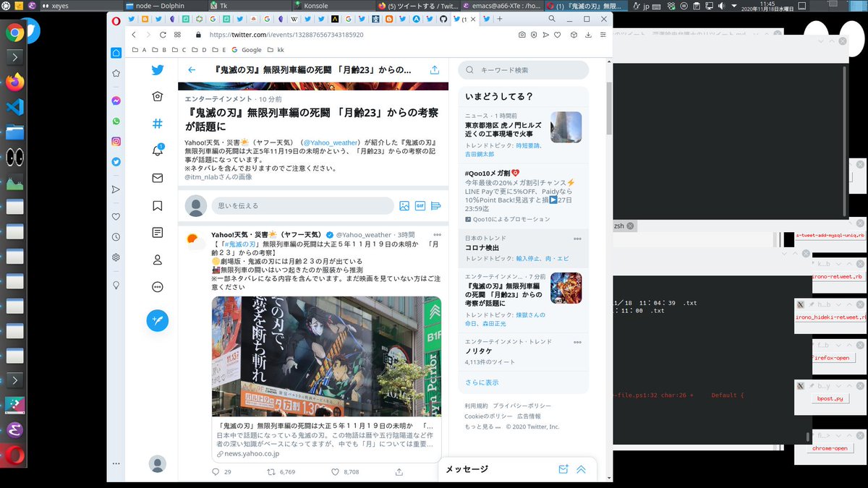This screenshot has height=488, width=868.
Task: Retweet the tweet with 6,769 retweets
Action: pos(271,472)
